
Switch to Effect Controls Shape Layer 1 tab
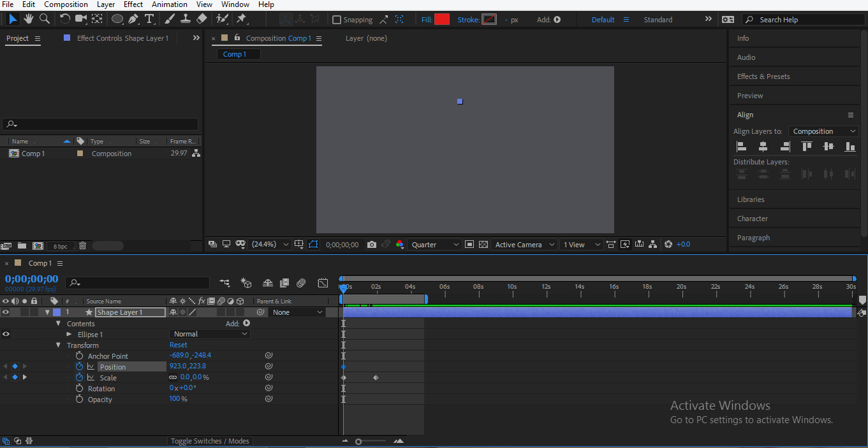122,38
